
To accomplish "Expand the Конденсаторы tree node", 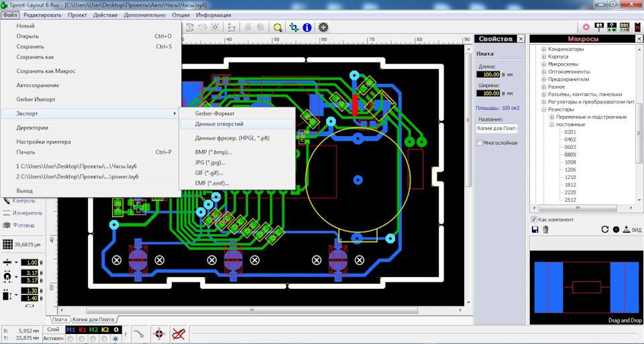I will point(544,49).
